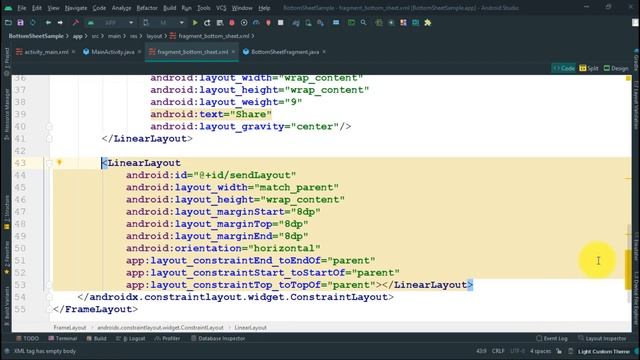This screenshot has width=640, height=360.
Task: Open the Build menu
Action: [169, 8]
